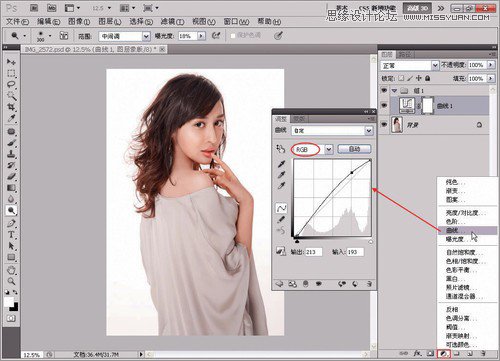Select the Zoom tool in toolbox

click(11, 281)
